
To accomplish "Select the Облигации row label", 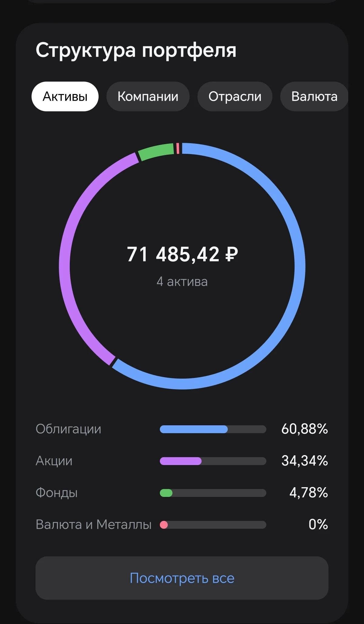I will [x=69, y=429].
